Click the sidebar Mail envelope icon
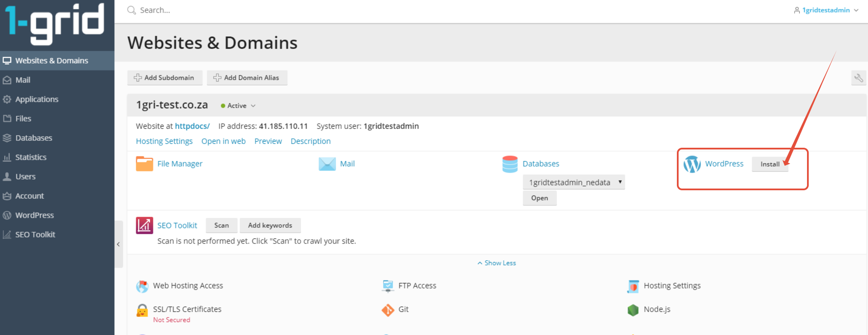The height and width of the screenshot is (335, 868). click(x=7, y=80)
